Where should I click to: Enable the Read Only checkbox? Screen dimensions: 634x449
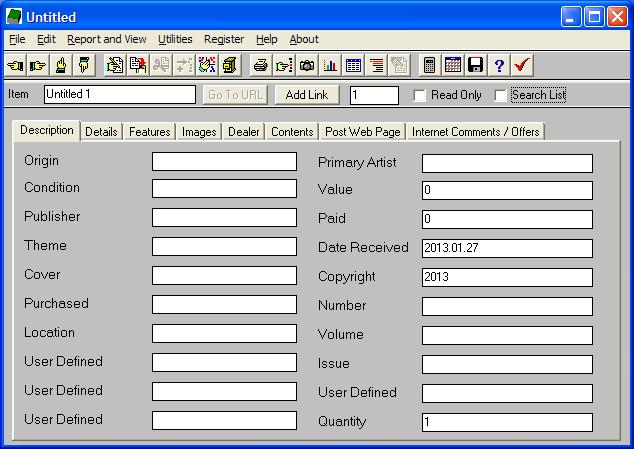[x=421, y=96]
